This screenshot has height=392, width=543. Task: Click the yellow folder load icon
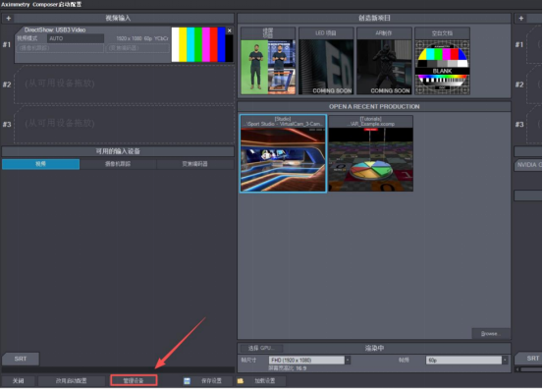click(240, 381)
